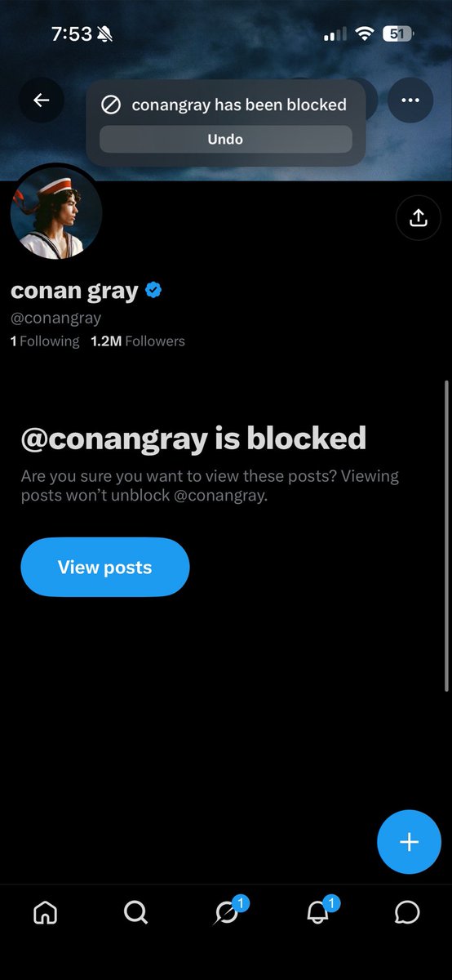View conan gray's profile picture
Viewport: 452px width, 980px height.
(56, 212)
